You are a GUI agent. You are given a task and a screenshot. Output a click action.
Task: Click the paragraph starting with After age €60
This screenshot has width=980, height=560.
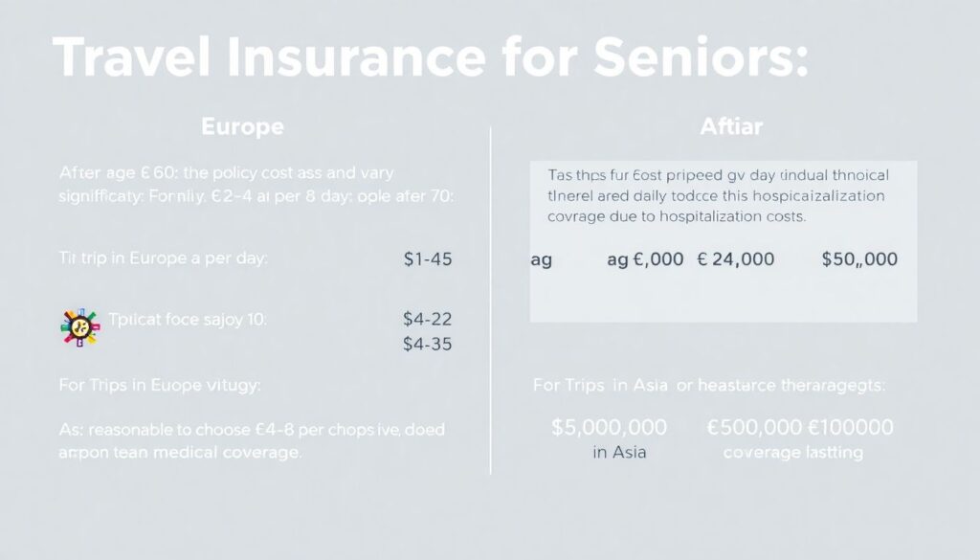[256, 184]
